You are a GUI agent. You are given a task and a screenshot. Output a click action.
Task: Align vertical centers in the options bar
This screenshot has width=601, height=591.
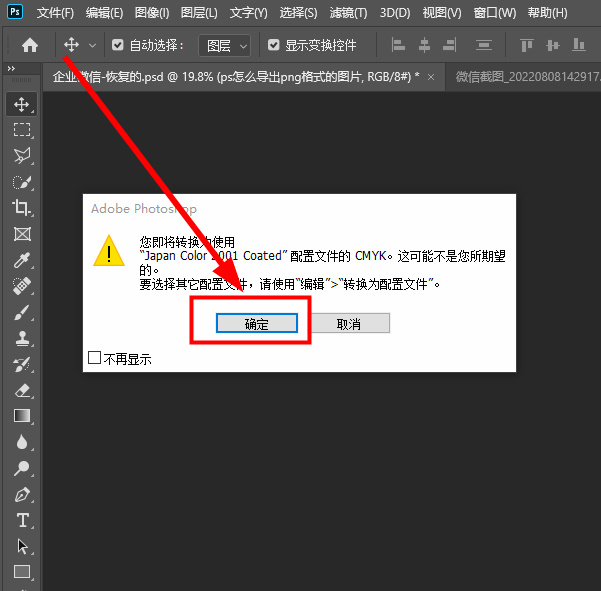553,45
